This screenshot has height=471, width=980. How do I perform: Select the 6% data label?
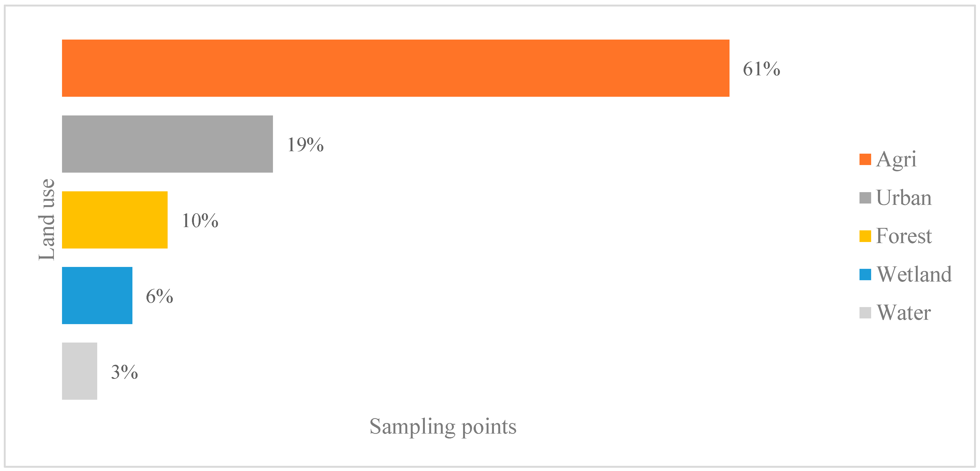click(159, 296)
